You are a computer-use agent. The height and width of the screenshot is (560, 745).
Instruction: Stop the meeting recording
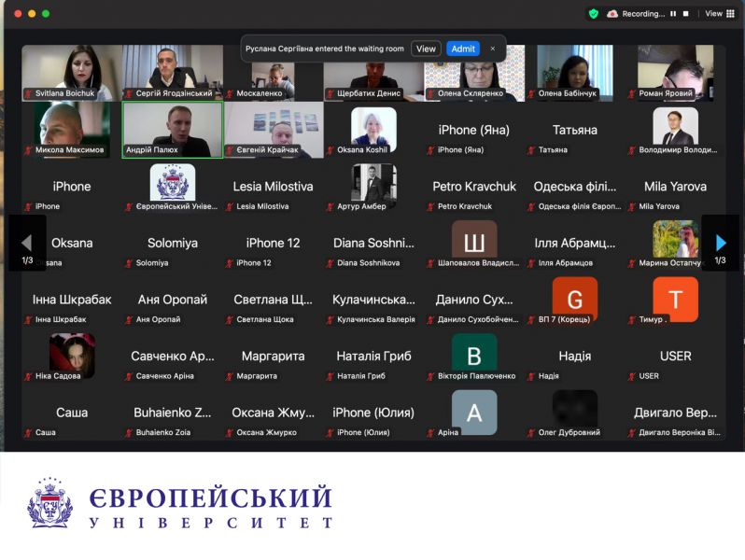[x=685, y=14]
